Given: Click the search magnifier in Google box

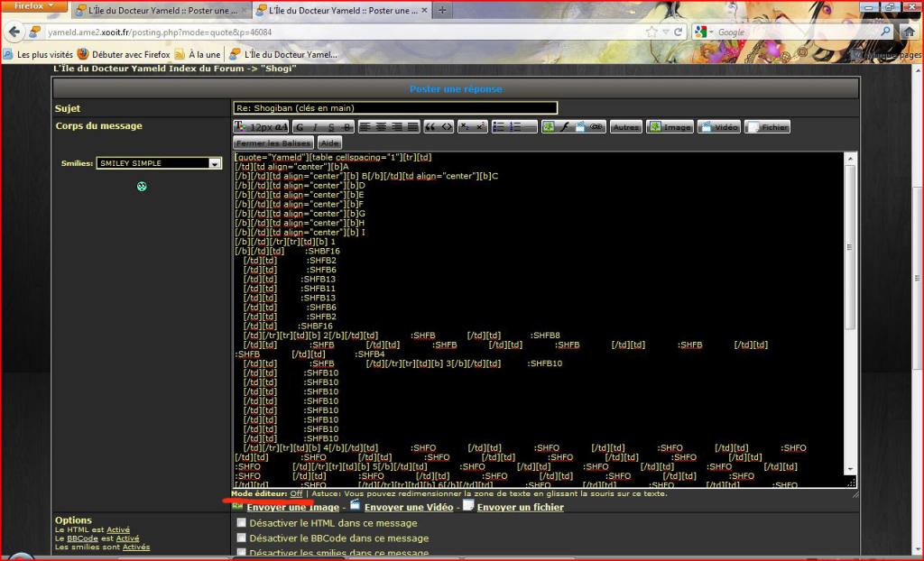Looking at the screenshot, I should click(886, 32).
